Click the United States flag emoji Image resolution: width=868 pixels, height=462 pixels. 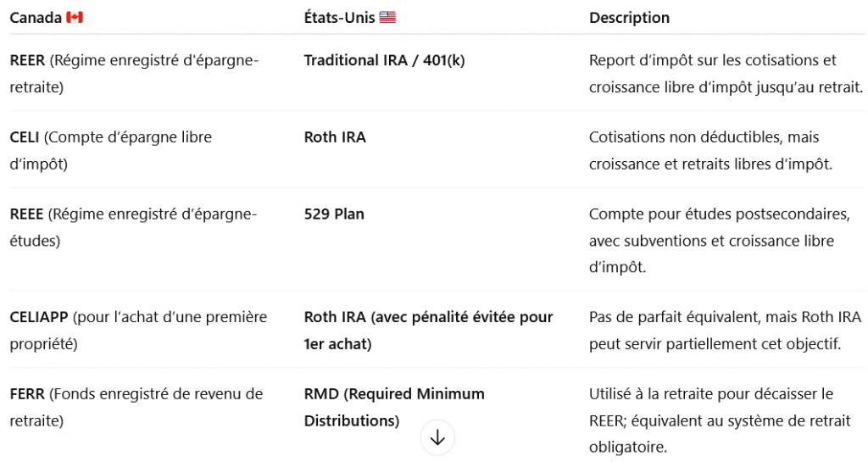pos(387,18)
